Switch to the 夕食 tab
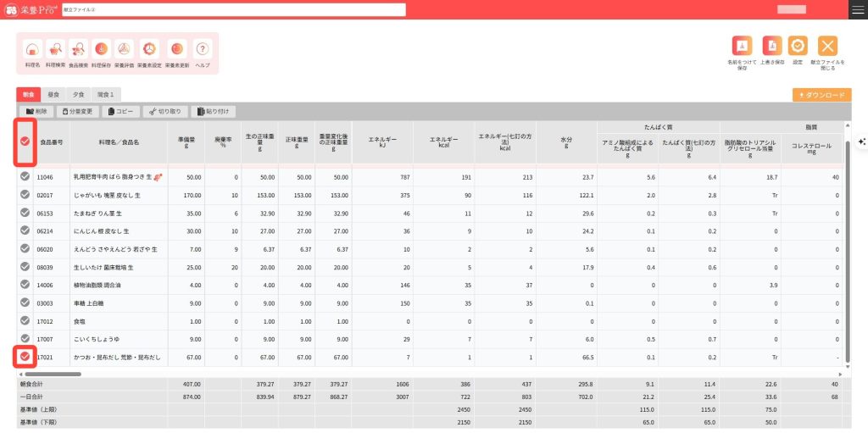The height and width of the screenshot is (433, 868). (x=77, y=95)
